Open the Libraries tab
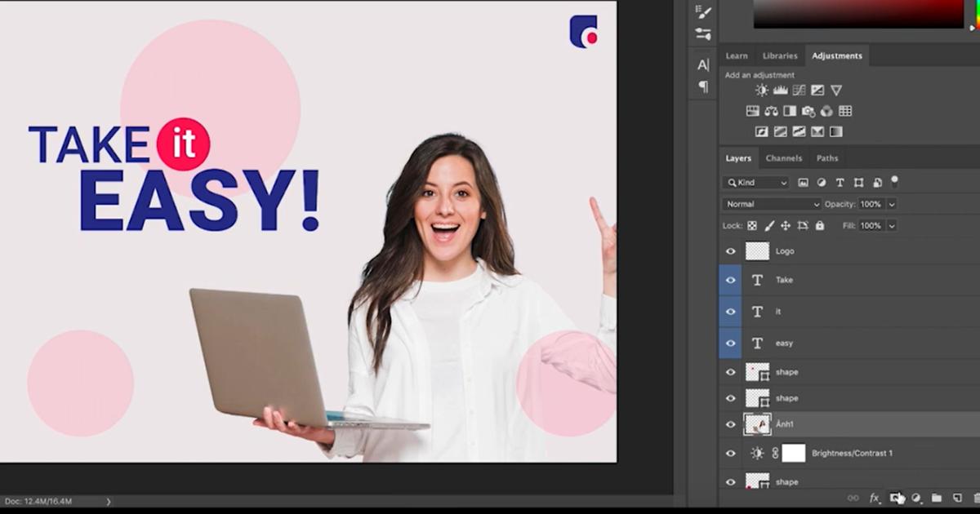This screenshot has height=514, width=980. [x=780, y=56]
